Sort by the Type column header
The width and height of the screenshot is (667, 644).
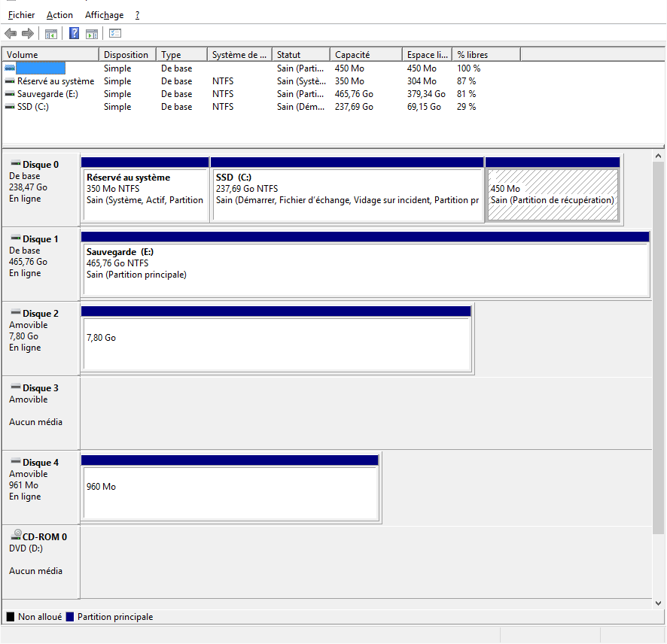181,54
